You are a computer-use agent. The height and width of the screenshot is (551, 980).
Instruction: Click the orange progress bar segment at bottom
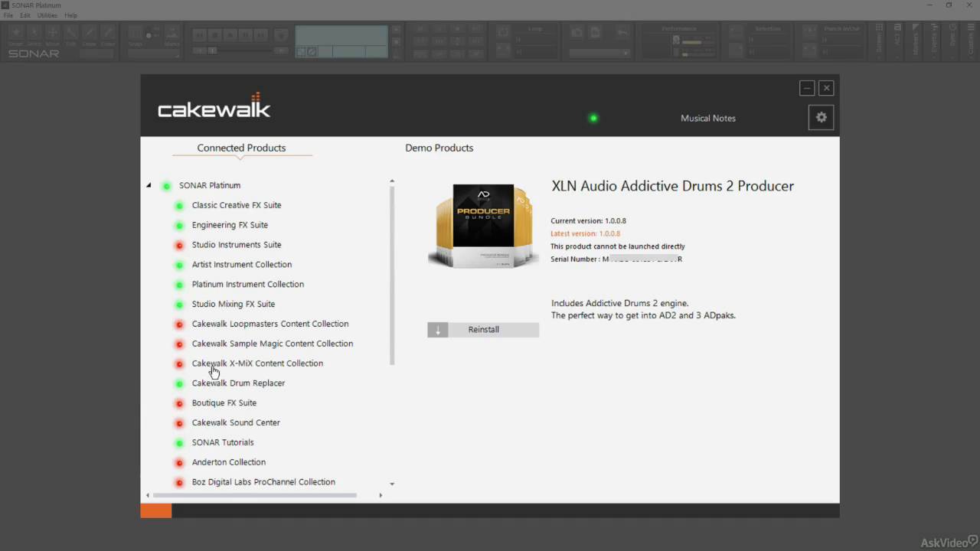(x=156, y=510)
